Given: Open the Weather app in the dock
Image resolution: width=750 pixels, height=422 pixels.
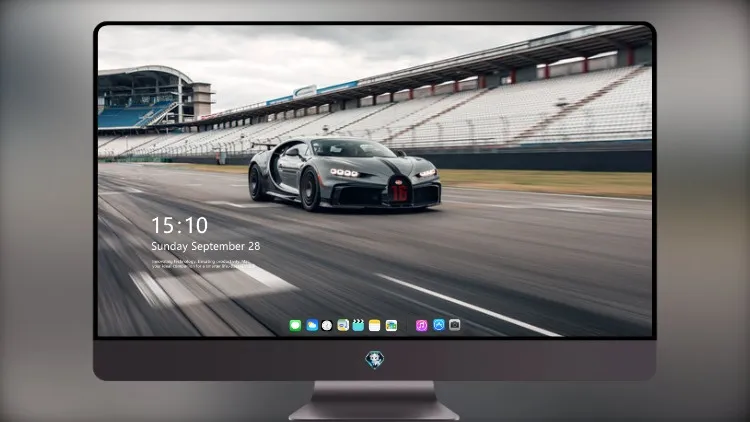Looking at the screenshot, I should click(312, 325).
